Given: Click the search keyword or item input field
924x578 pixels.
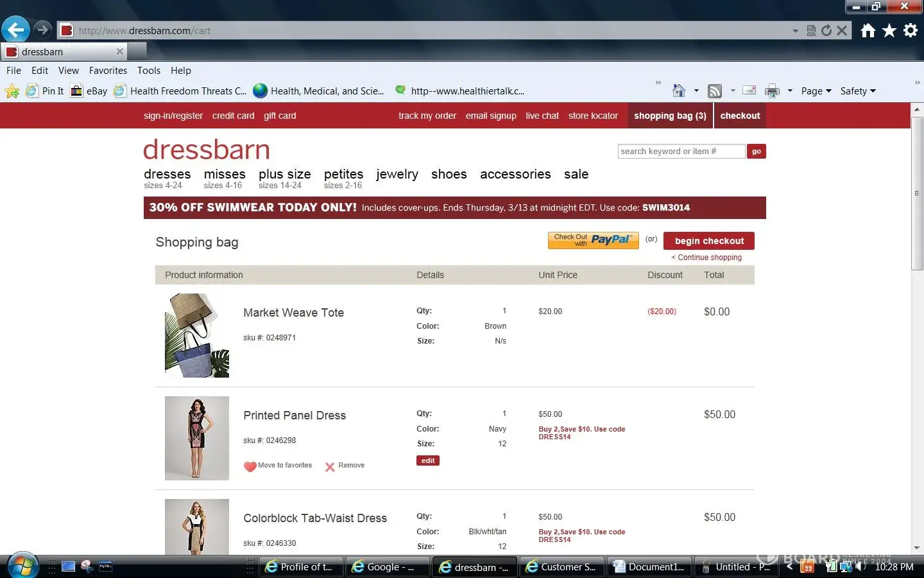Looking at the screenshot, I should pos(681,152).
